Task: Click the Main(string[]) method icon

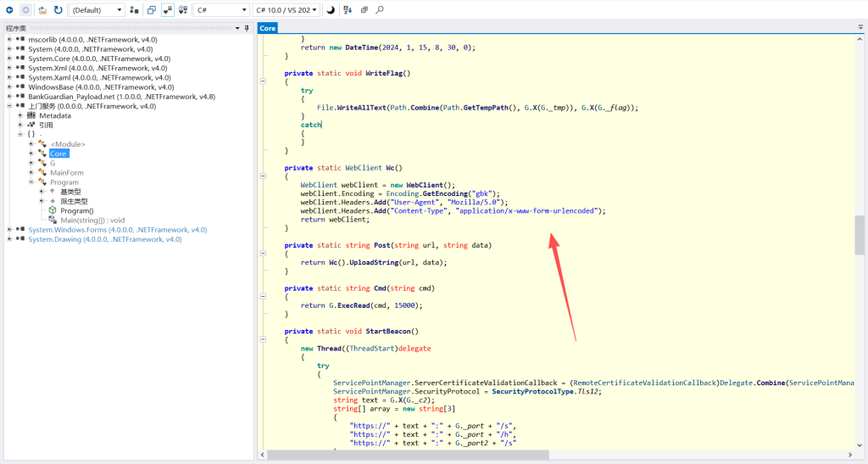Action: pos(53,220)
